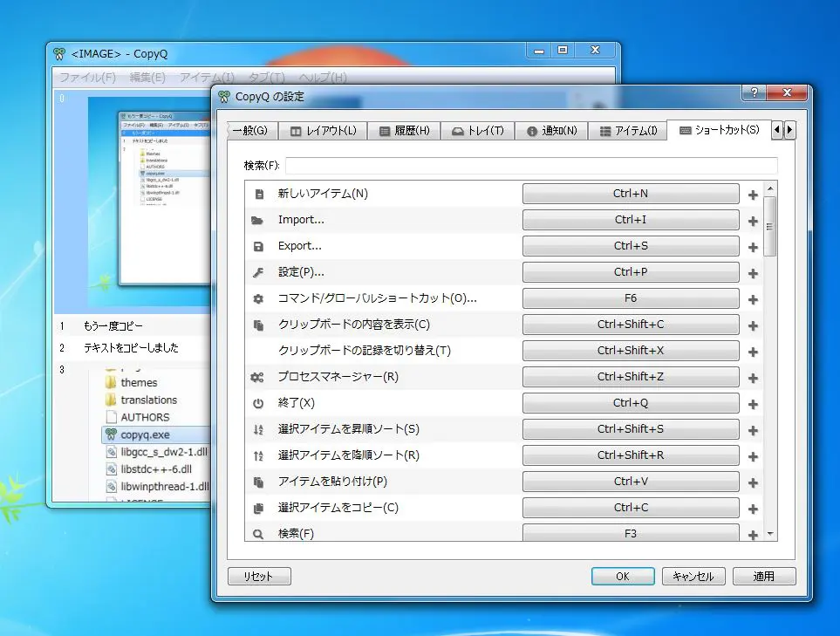Open ファイル(F) menu in CopyQ main window
The height and width of the screenshot is (636, 840).
coord(88,78)
